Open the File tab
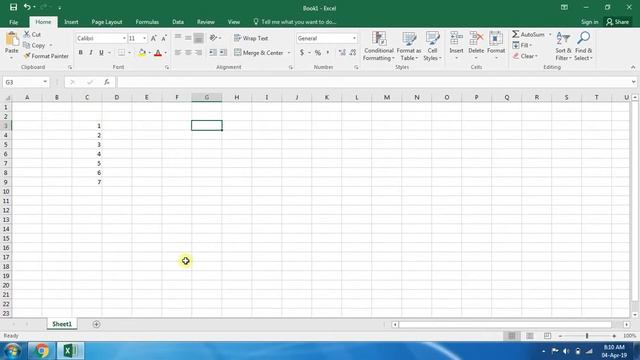640x360 pixels. [13, 22]
